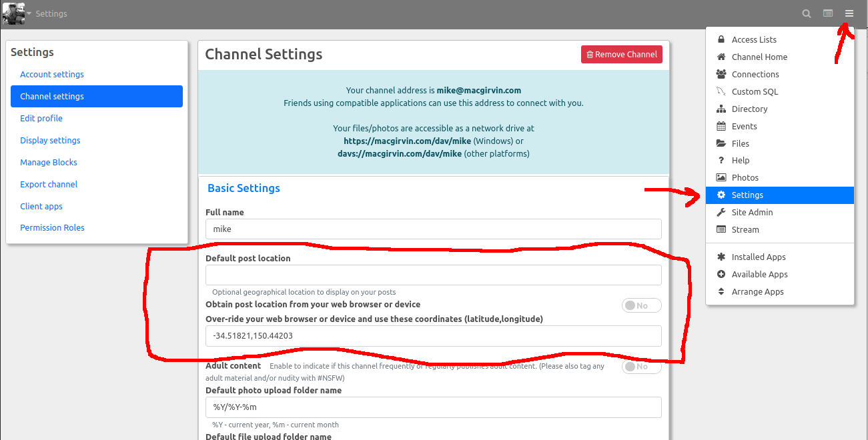
Task: Collapse the Basic Settings section header
Action: 244,188
